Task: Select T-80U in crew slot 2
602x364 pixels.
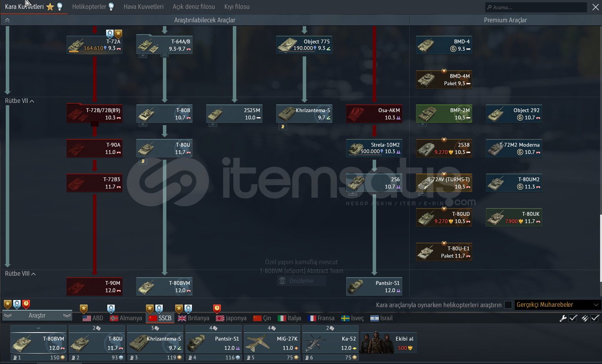Action: coord(97,343)
